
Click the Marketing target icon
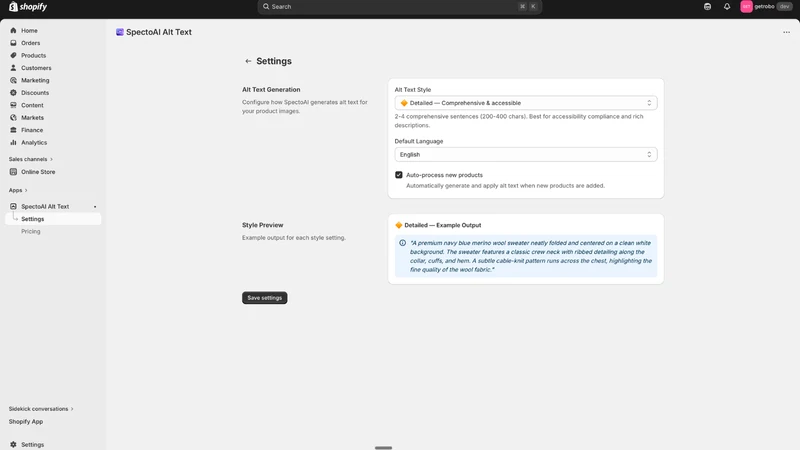pos(13,80)
